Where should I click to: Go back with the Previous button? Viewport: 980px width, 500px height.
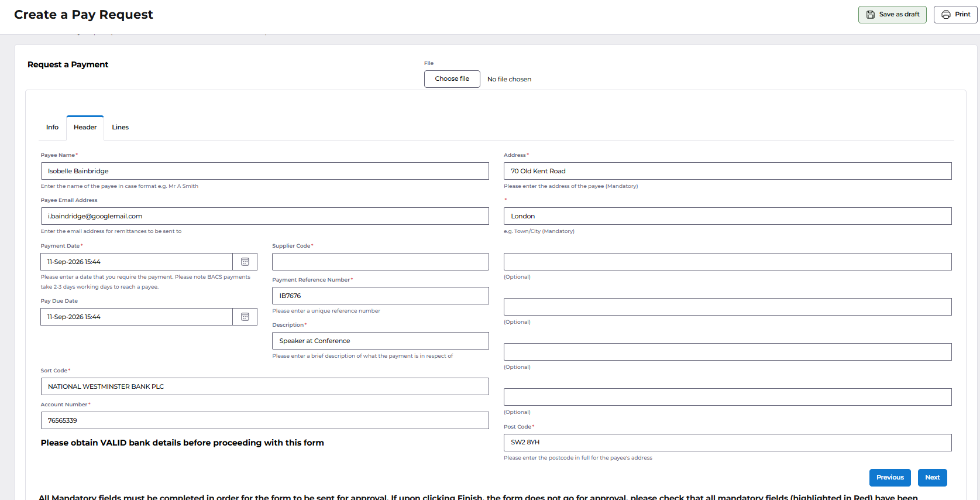(x=890, y=478)
